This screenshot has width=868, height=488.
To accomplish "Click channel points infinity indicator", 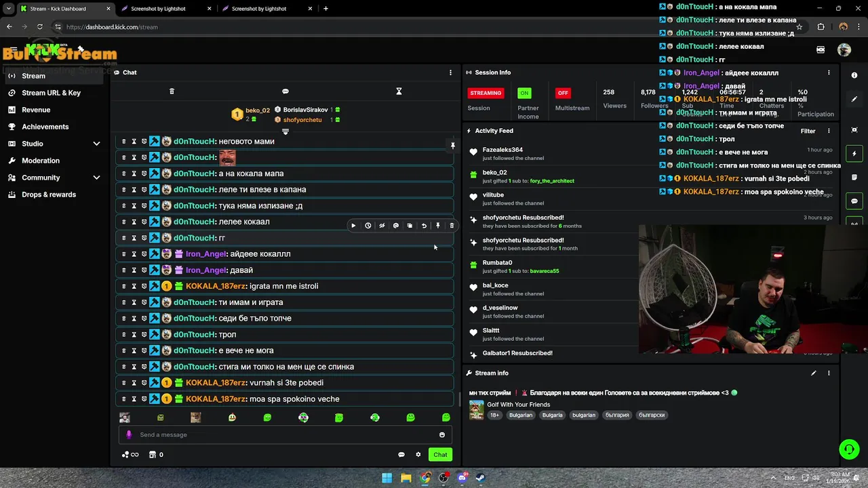I will coord(130,455).
